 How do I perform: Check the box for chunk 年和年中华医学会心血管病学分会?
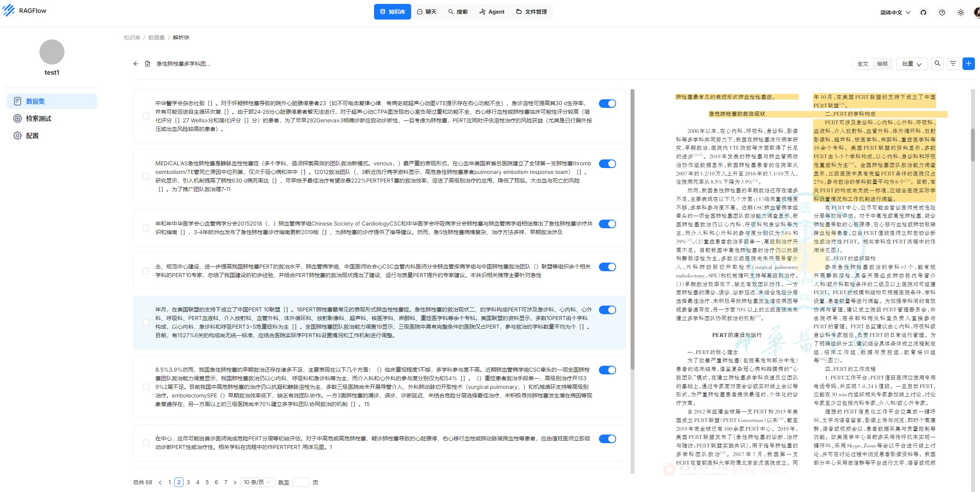(x=146, y=228)
